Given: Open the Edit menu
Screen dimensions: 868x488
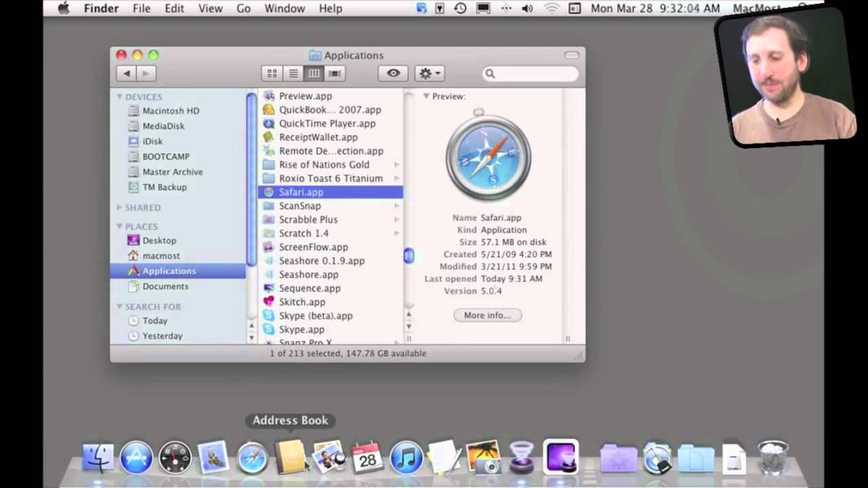Looking at the screenshot, I should click(x=174, y=8).
